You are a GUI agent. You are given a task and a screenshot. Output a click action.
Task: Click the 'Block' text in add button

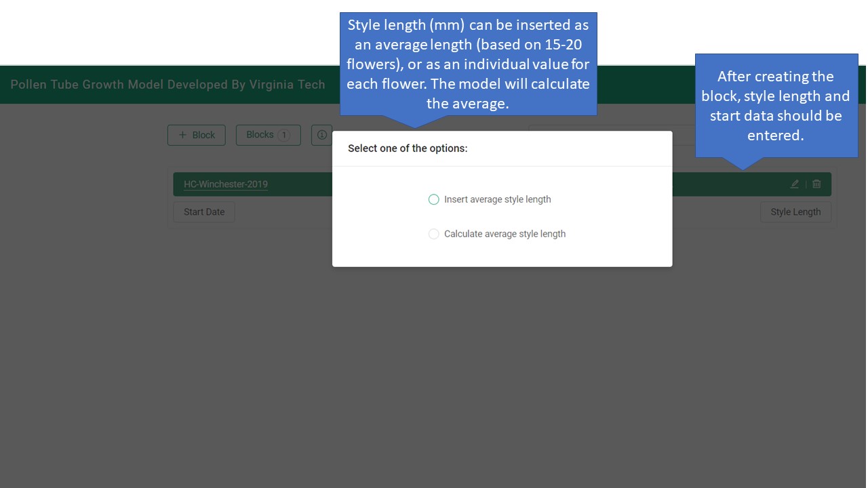(203, 135)
